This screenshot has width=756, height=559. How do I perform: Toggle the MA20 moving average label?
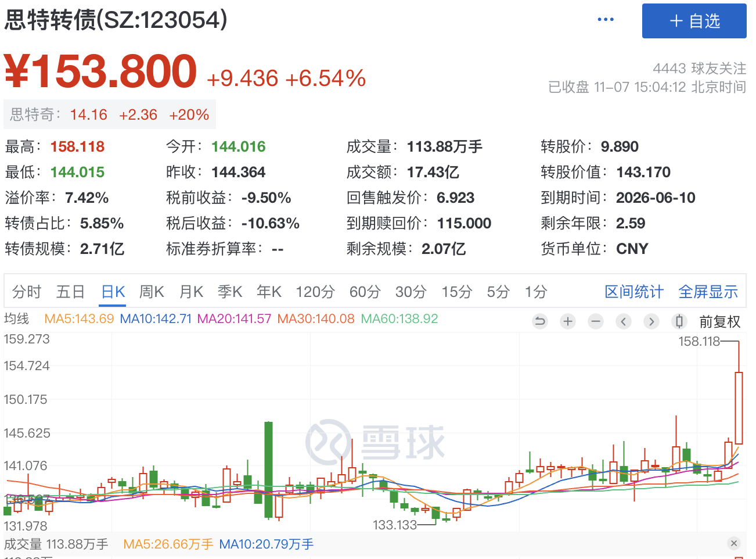click(234, 319)
